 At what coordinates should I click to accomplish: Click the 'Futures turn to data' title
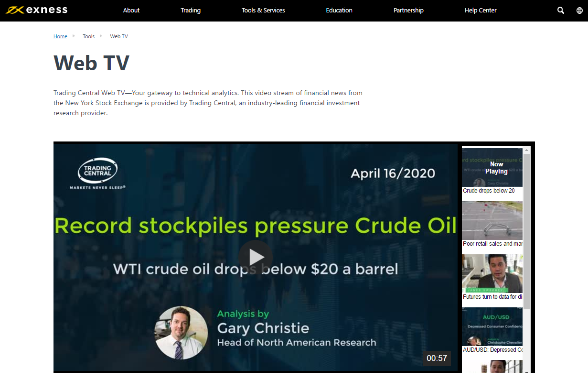pos(492,297)
